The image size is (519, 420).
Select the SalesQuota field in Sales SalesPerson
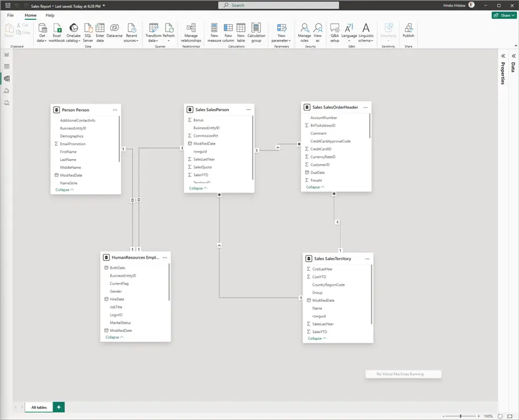[202, 167]
